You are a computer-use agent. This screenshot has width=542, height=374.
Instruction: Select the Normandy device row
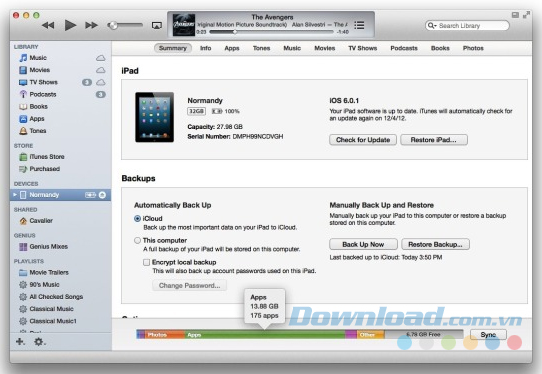point(60,195)
